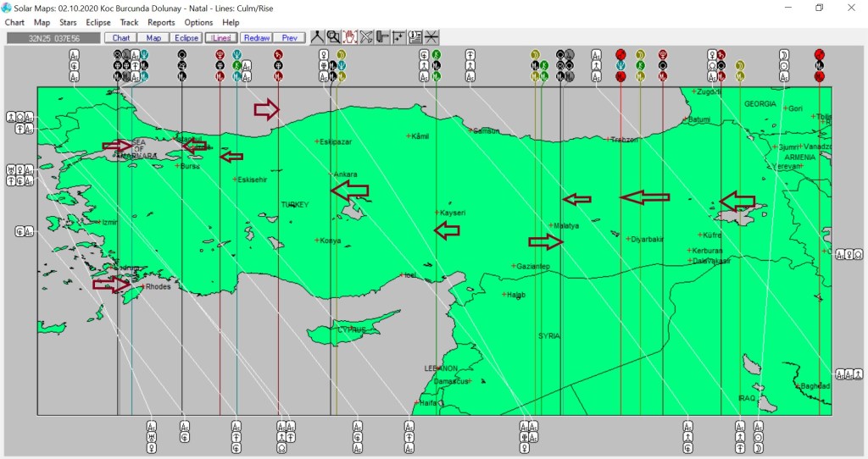Expand the Reports menu
The image size is (868, 459).
[161, 22]
